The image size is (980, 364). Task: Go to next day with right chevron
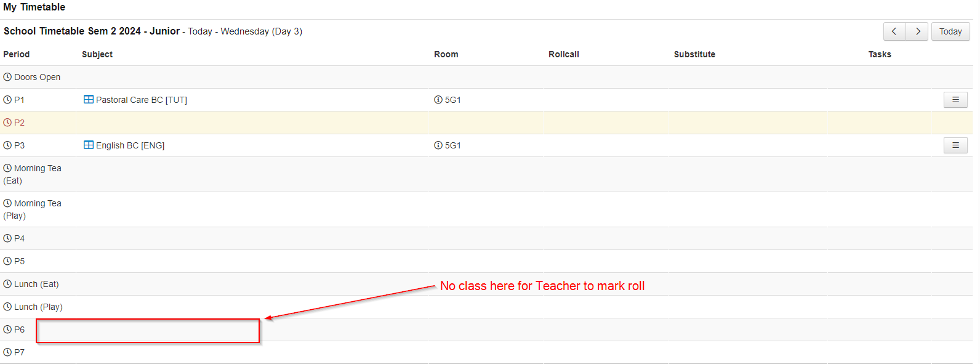pyautogui.click(x=917, y=31)
